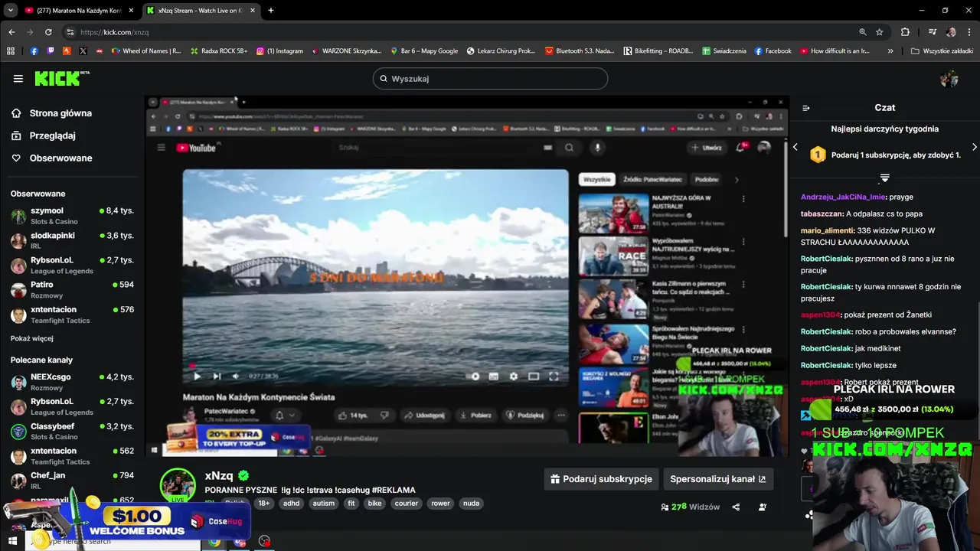Select the adhd stream tag

pyautogui.click(x=291, y=504)
